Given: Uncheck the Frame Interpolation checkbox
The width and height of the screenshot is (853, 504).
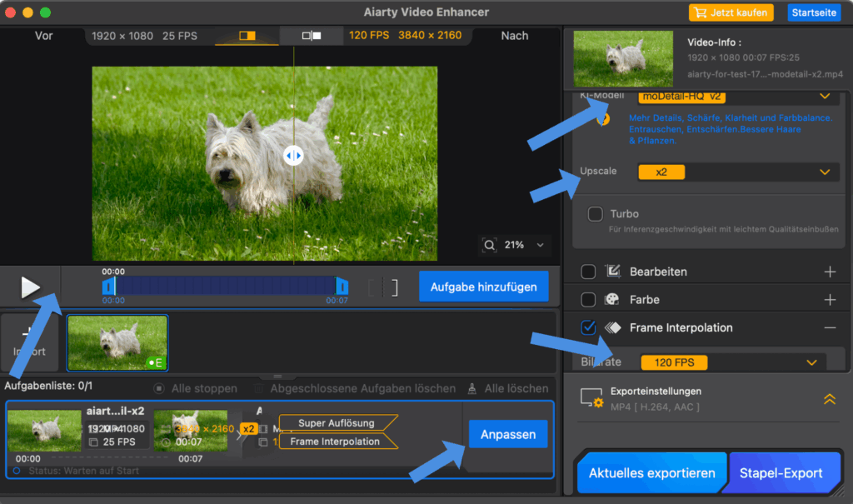Looking at the screenshot, I should [588, 327].
